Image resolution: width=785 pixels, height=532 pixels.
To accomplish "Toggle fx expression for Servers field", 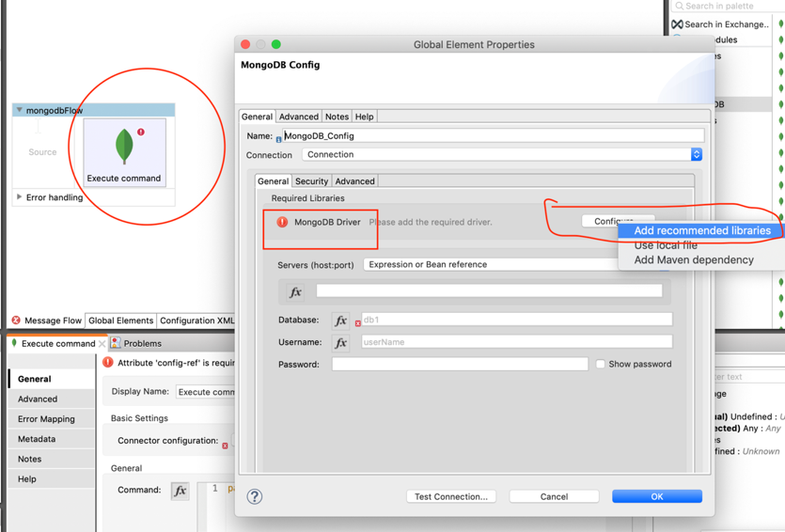I will (x=295, y=291).
